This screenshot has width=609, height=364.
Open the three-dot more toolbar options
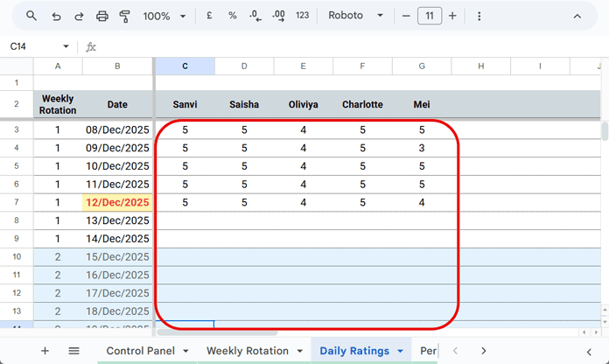coord(479,16)
